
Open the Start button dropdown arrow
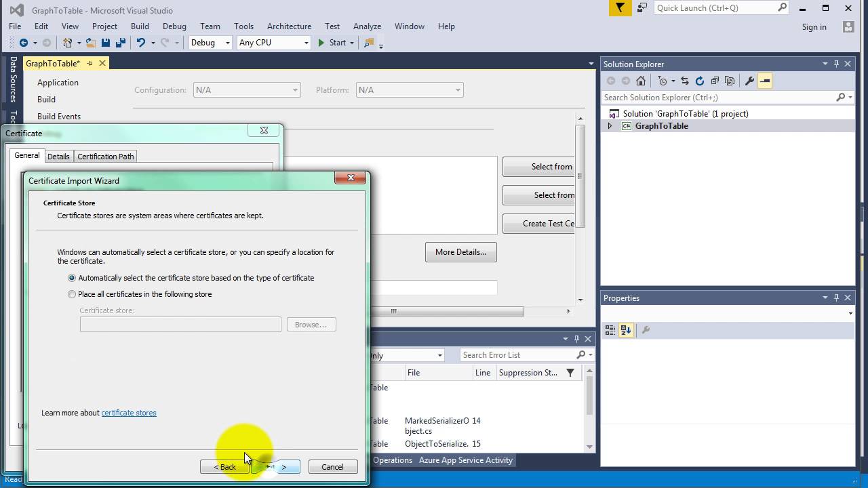pyautogui.click(x=352, y=43)
